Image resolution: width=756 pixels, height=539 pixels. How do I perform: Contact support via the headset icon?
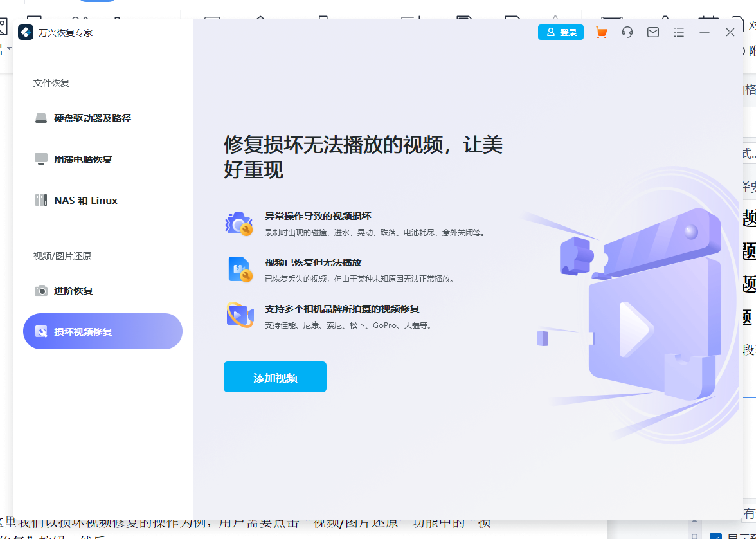click(x=627, y=32)
